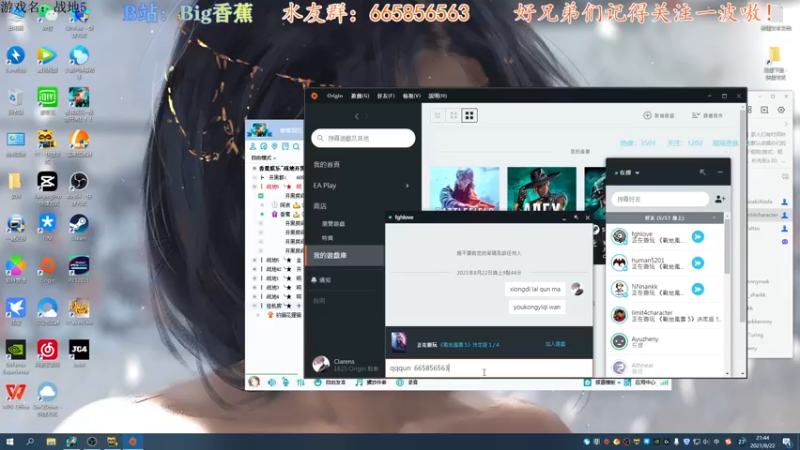Click the location pin icon in the YY toolbar
This screenshot has height=450, width=800.
[x=274, y=147]
